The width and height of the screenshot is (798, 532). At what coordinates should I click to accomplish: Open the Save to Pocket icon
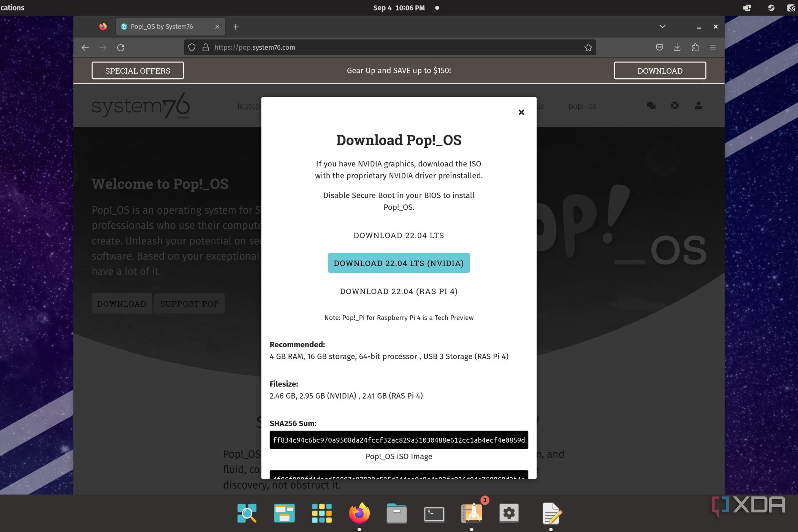click(x=659, y=47)
